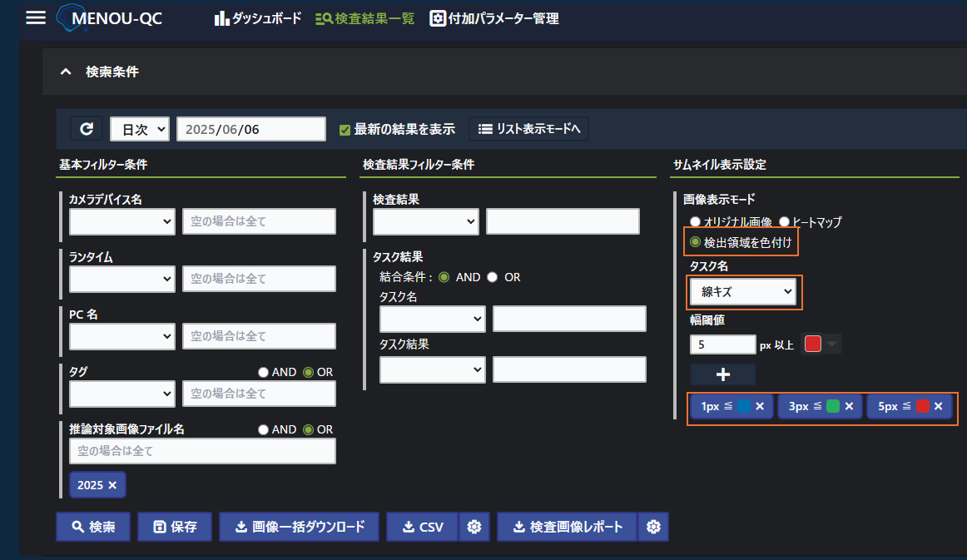The image size is (967, 560).
Task: Collapse the 検索条件 panel chevron
Action: click(66, 72)
